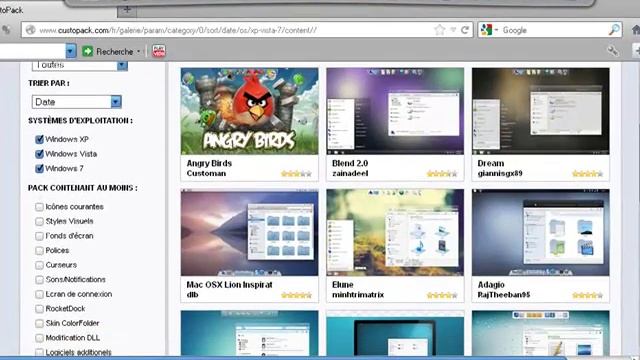The width and height of the screenshot is (640, 360).
Task: Click the home icon in the browser toolbar
Action: coord(636,29)
